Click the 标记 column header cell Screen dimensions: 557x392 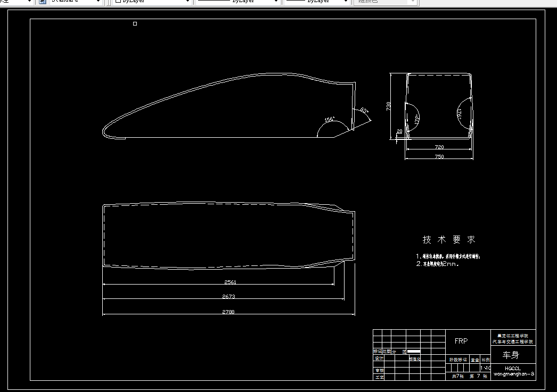click(377, 351)
